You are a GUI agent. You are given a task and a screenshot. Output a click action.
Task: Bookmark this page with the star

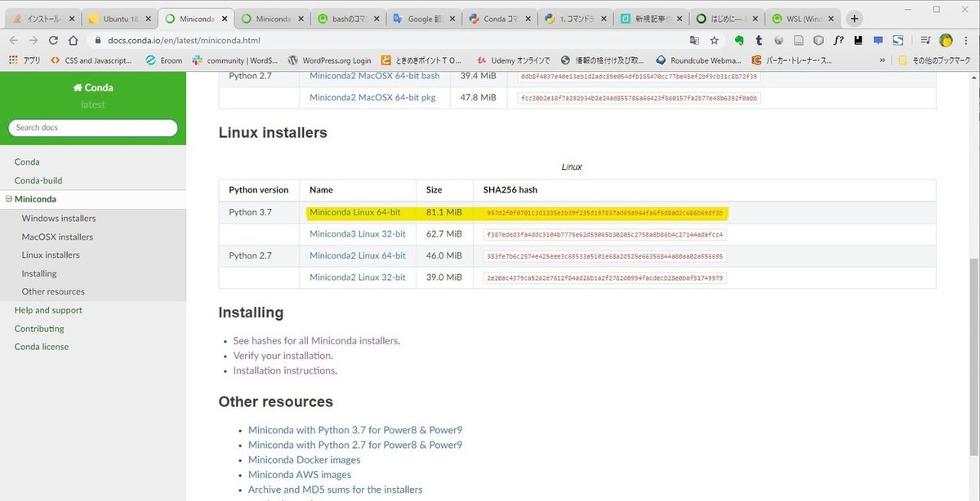(715, 40)
